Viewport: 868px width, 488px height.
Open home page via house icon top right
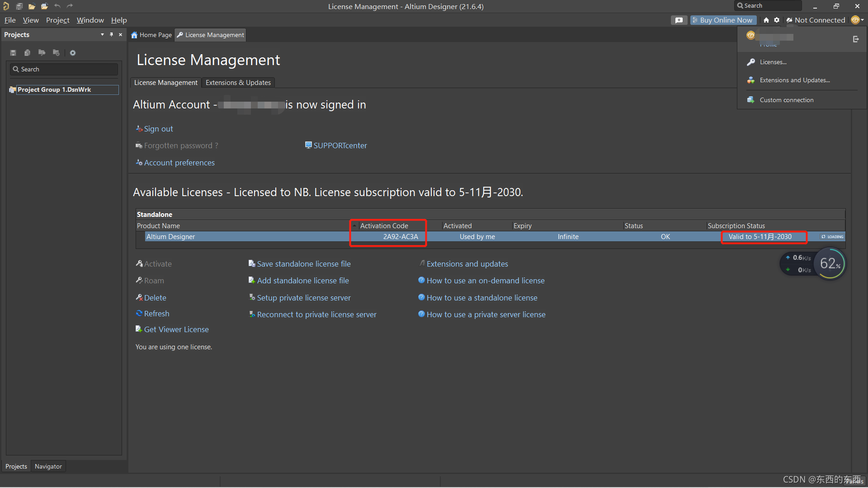(x=766, y=20)
